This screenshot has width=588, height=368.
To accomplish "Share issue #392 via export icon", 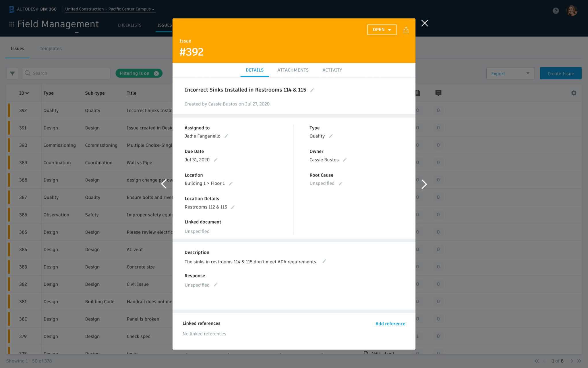I will (x=406, y=30).
